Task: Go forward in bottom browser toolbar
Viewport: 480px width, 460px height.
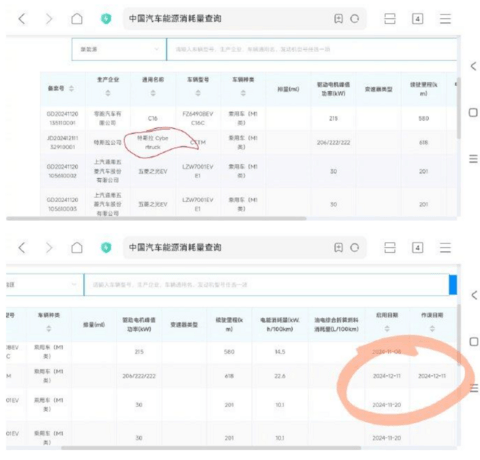Action: [x=49, y=248]
